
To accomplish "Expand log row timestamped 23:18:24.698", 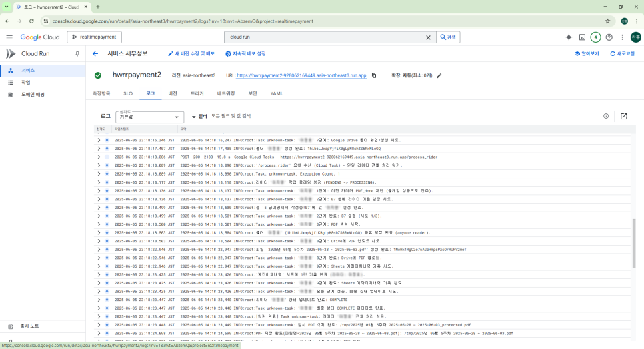I will point(99,334).
